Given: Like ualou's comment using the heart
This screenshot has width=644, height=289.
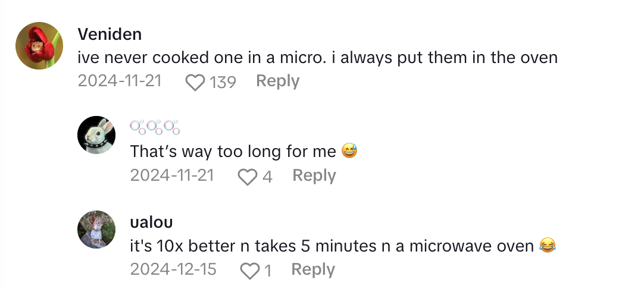Looking at the screenshot, I should tap(249, 271).
